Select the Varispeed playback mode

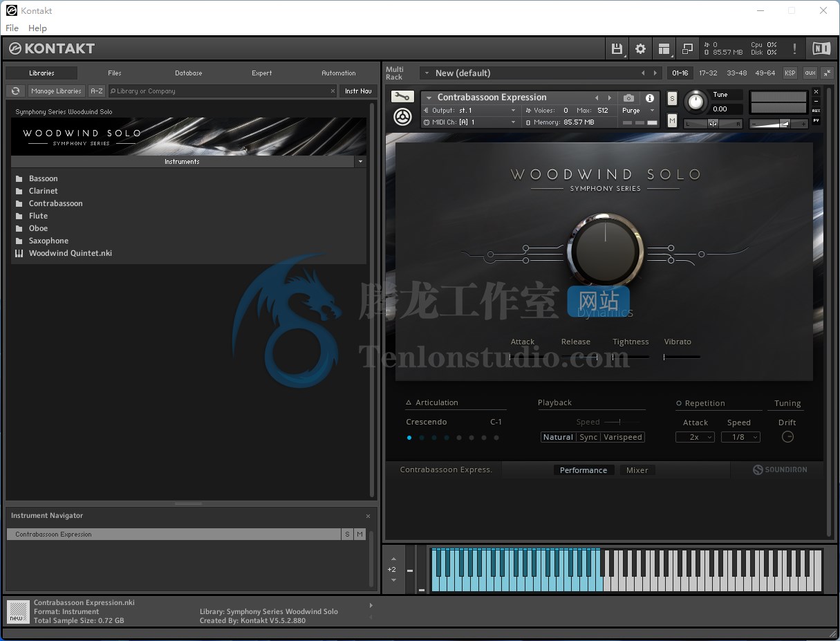(623, 437)
